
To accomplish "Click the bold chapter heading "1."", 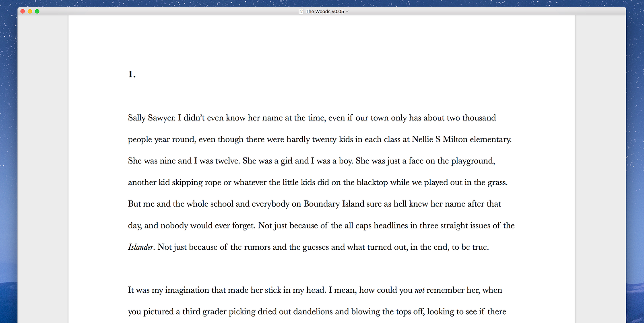I will 132,74.
